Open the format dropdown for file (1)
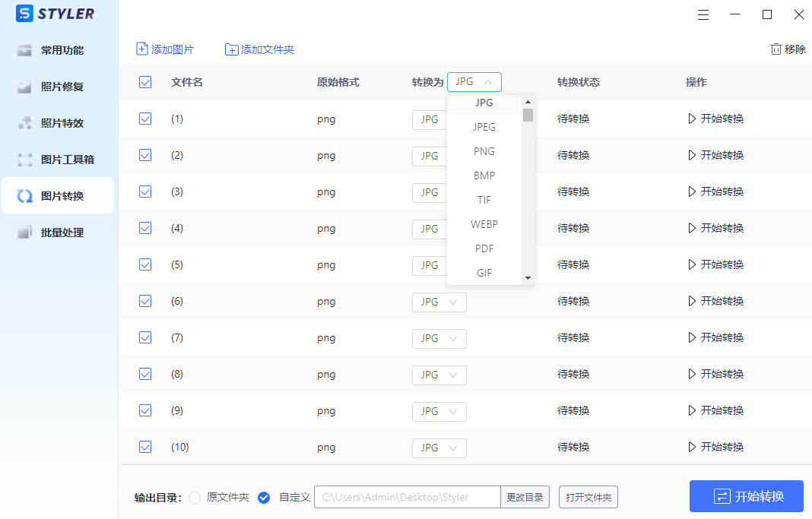This screenshot has height=519, width=812. pos(430,119)
